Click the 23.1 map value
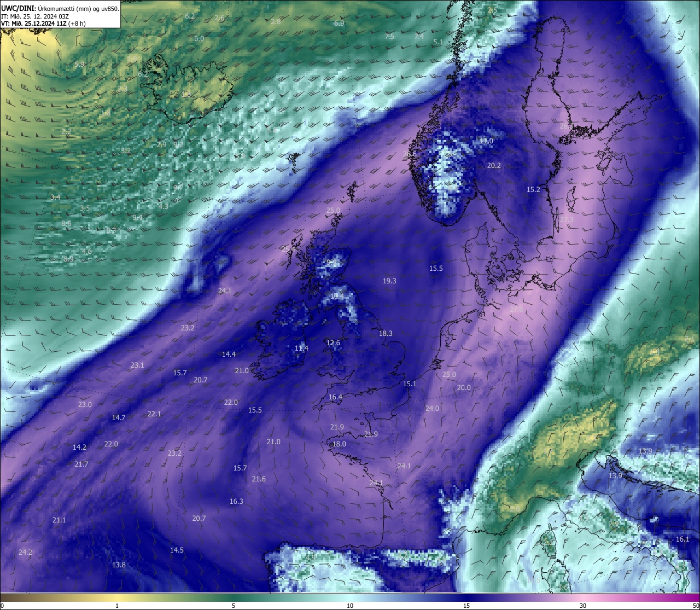The width and height of the screenshot is (700, 610). click(x=137, y=365)
